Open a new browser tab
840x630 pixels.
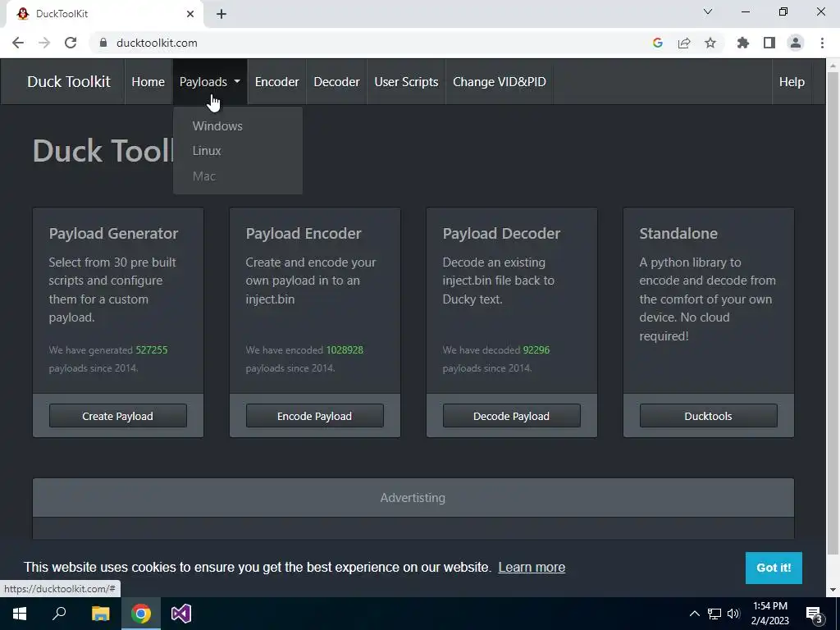221,14
